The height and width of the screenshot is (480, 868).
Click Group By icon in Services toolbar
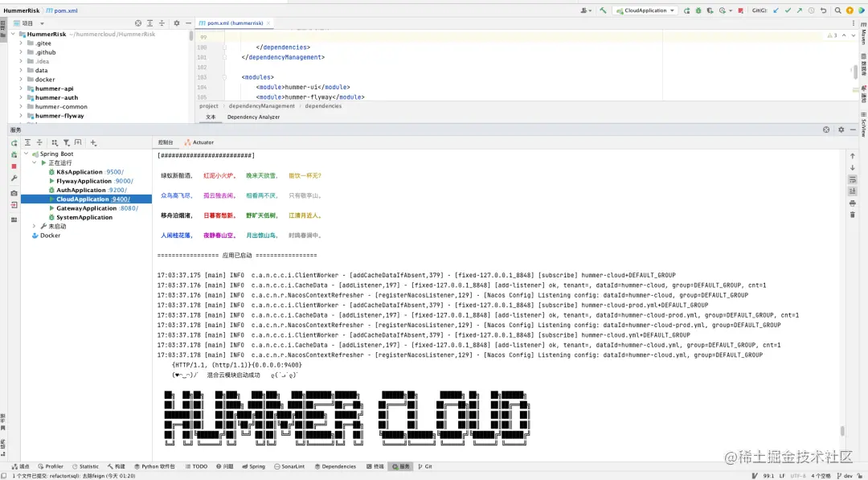click(55, 143)
